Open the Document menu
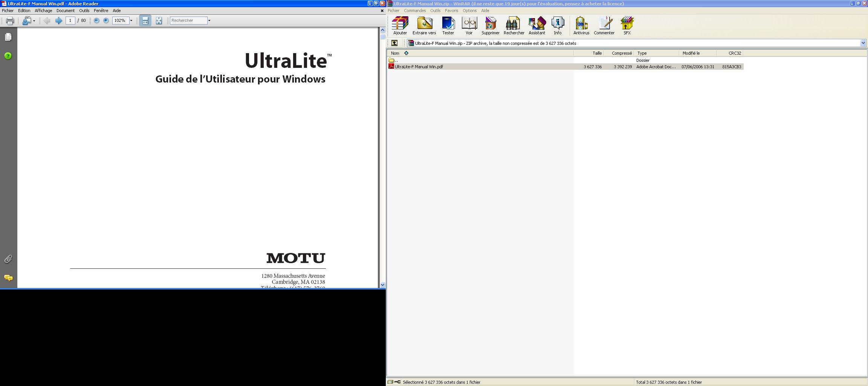The width and height of the screenshot is (868, 386). [x=66, y=11]
